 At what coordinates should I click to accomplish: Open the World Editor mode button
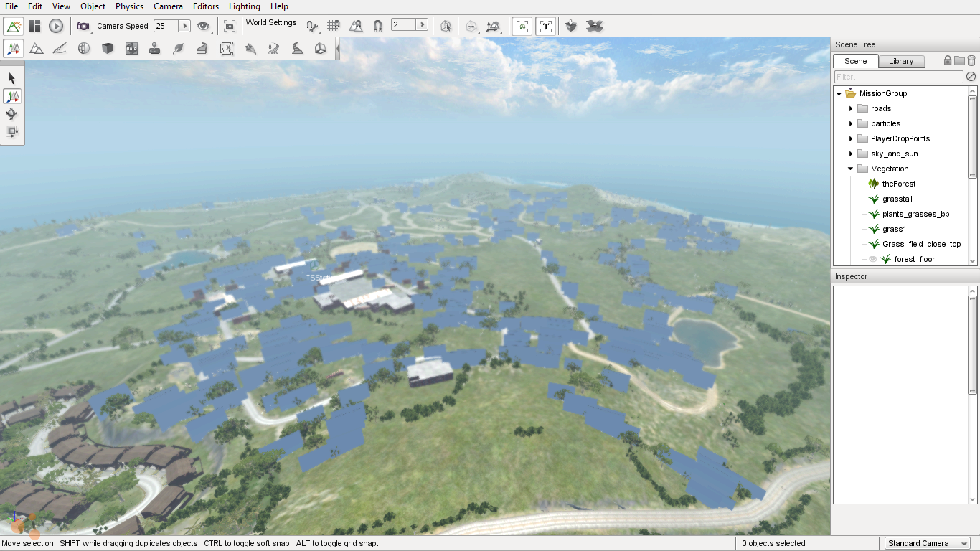pyautogui.click(x=13, y=26)
